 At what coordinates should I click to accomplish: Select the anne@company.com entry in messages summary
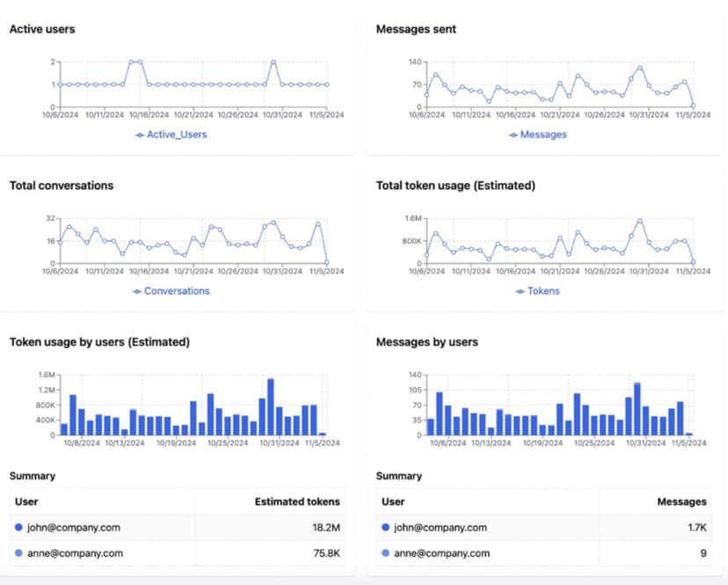tap(440, 553)
